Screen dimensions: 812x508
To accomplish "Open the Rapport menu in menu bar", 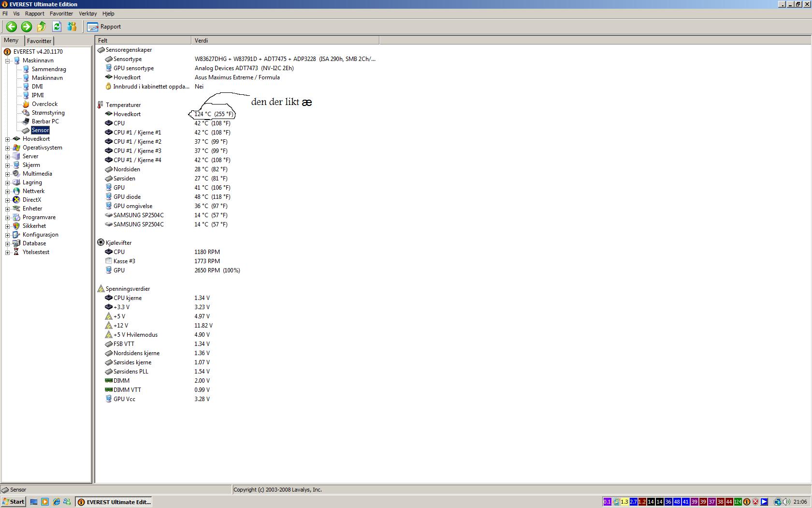I will (x=35, y=14).
